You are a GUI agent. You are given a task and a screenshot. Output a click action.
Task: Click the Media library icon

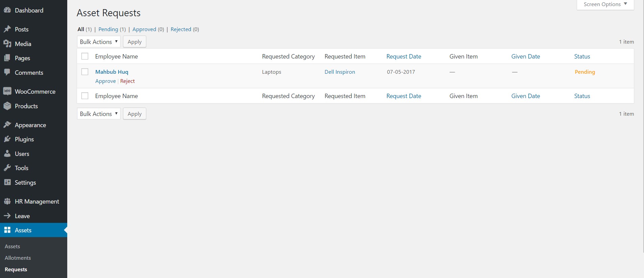coord(7,44)
